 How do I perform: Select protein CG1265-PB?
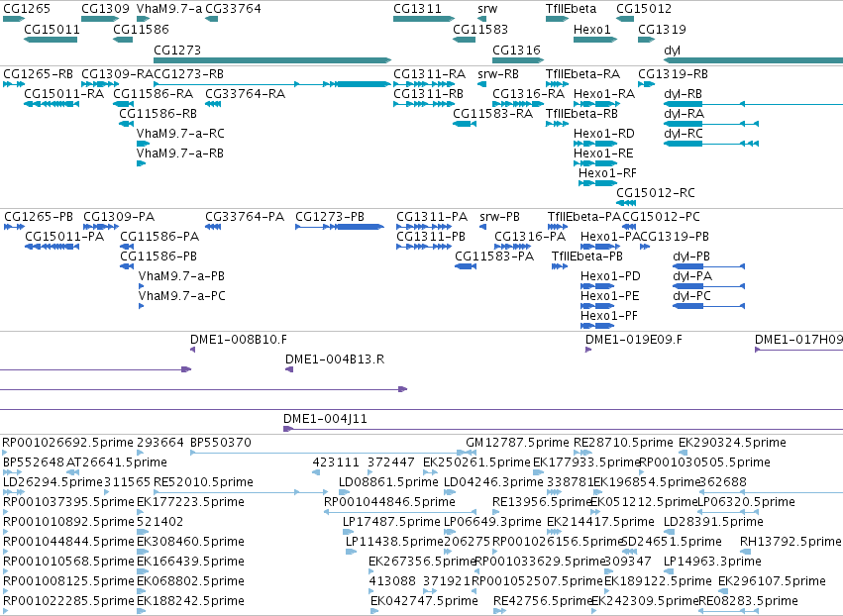pos(39,217)
